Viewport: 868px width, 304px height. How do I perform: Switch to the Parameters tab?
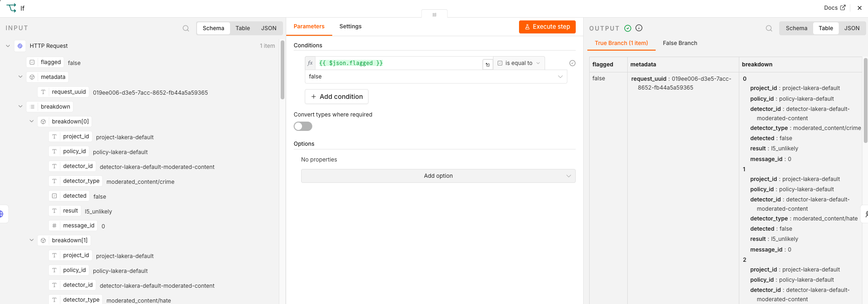(309, 26)
